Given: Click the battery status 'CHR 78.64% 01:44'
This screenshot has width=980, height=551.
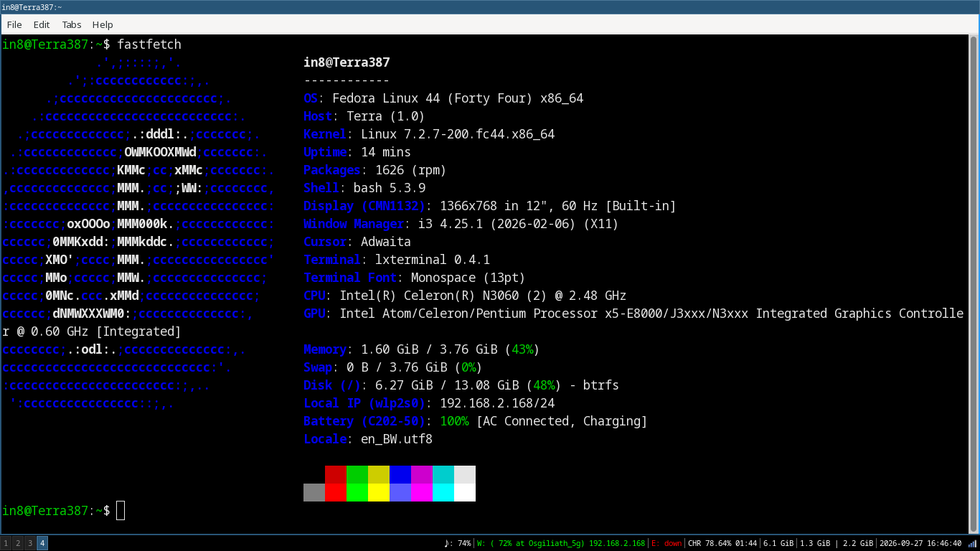Looking at the screenshot, I should coord(722,543).
